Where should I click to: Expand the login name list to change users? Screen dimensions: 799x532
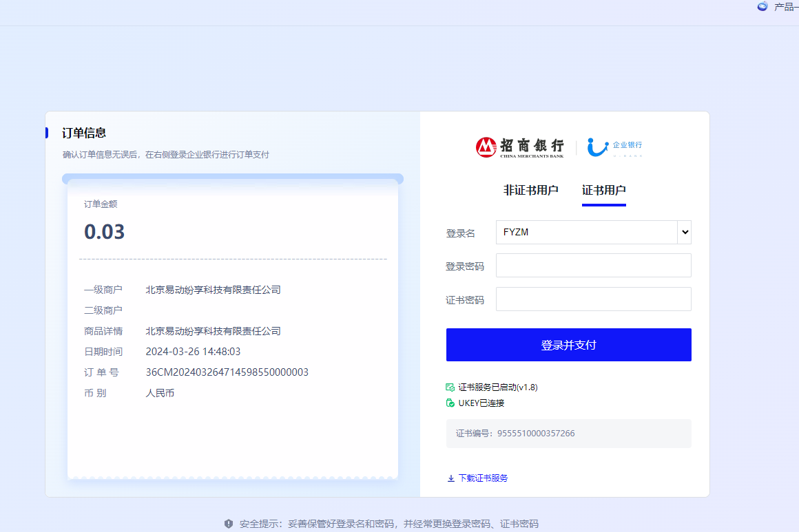point(685,232)
